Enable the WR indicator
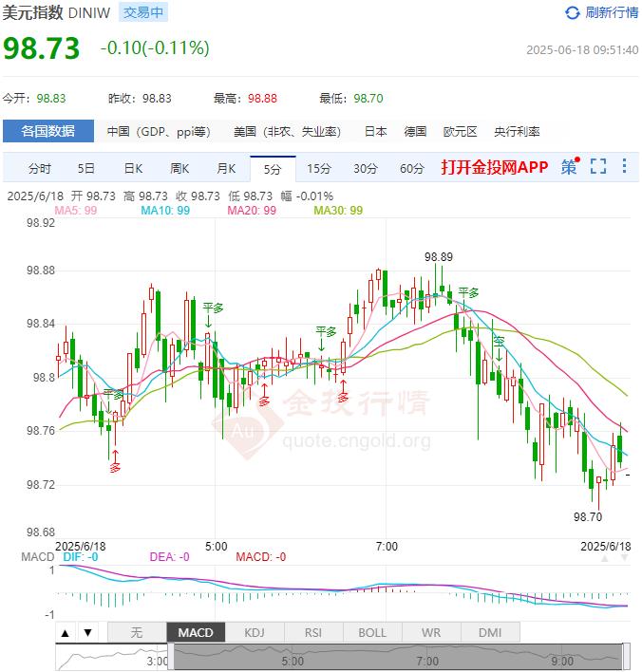 (431, 632)
